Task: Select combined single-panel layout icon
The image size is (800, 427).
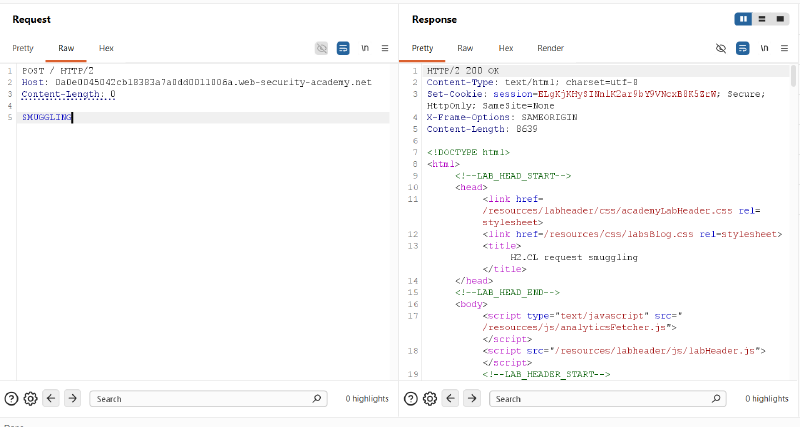Action: 780,19
